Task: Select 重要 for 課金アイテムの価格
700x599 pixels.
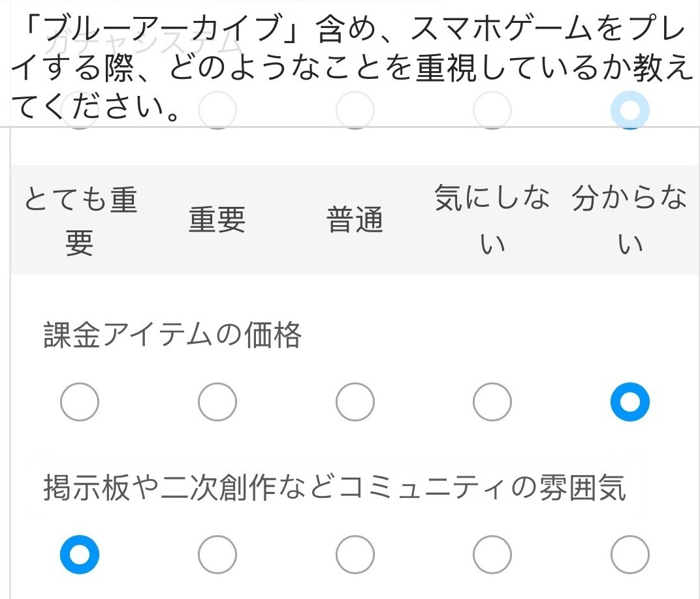Action: point(217,403)
